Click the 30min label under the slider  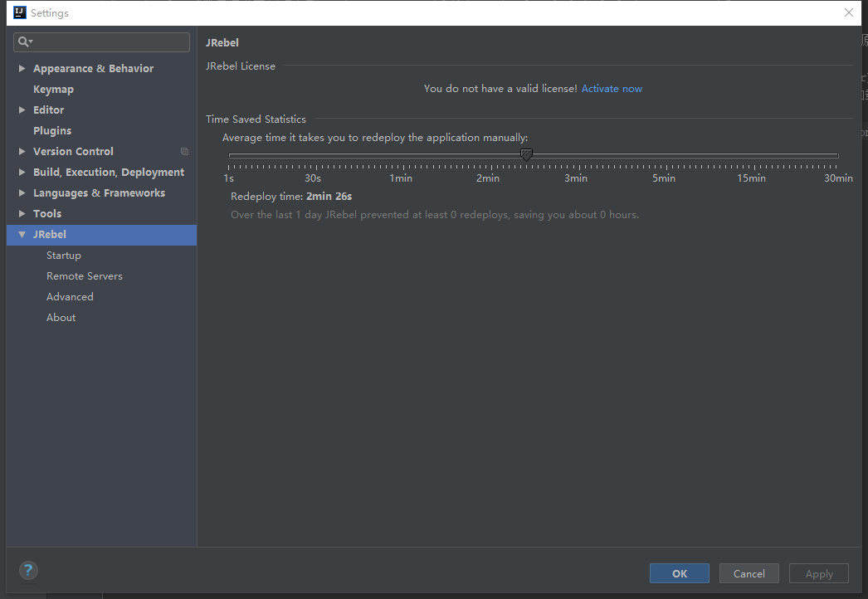pos(838,178)
